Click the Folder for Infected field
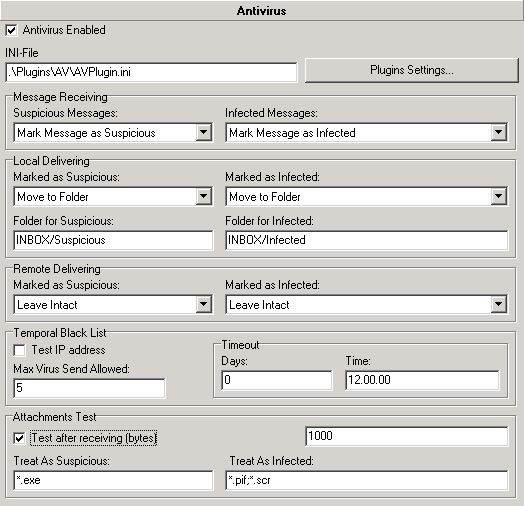Image resolution: width=524 pixels, height=506 pixels. click(367, 240)
